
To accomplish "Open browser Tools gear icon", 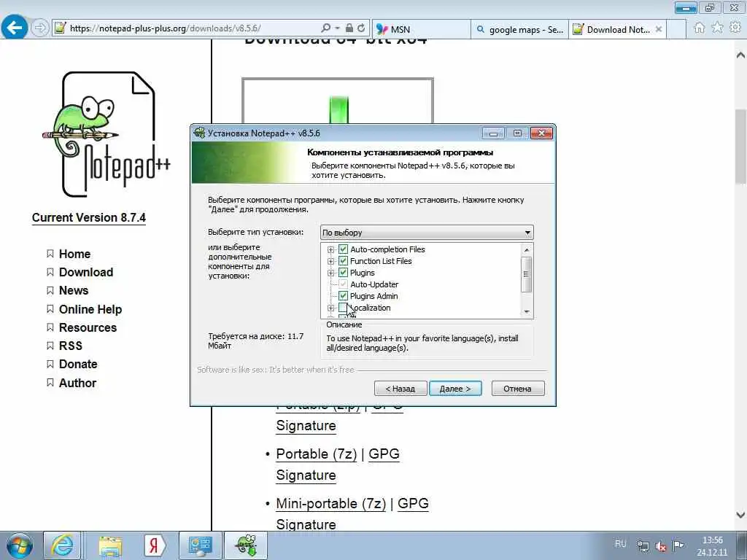I will 735,28.
